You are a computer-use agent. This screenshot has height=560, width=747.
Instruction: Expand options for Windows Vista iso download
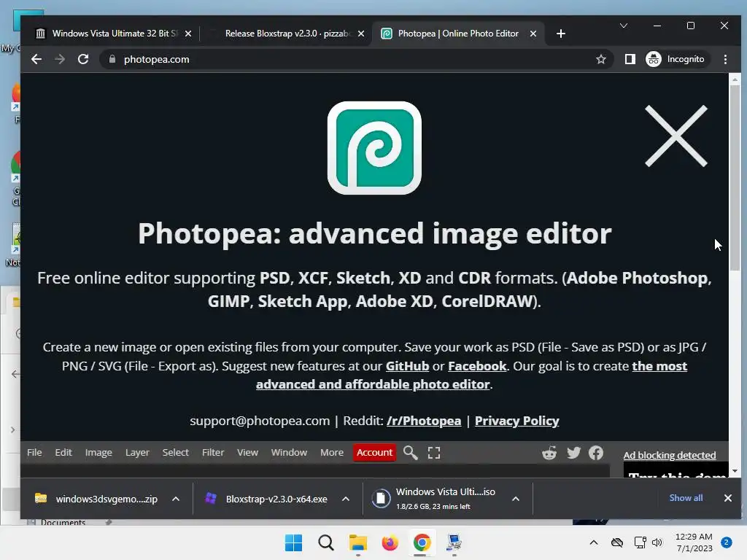(x=516, y=499)
